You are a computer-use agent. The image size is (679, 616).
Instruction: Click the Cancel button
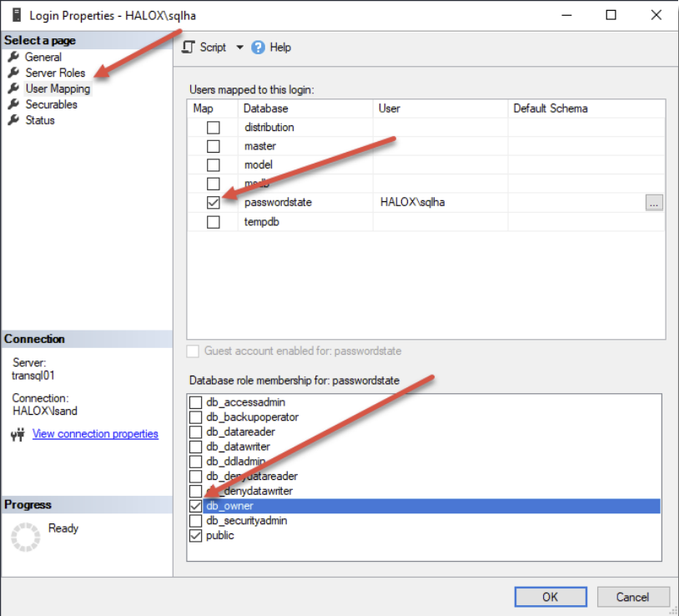pos(632,597)
